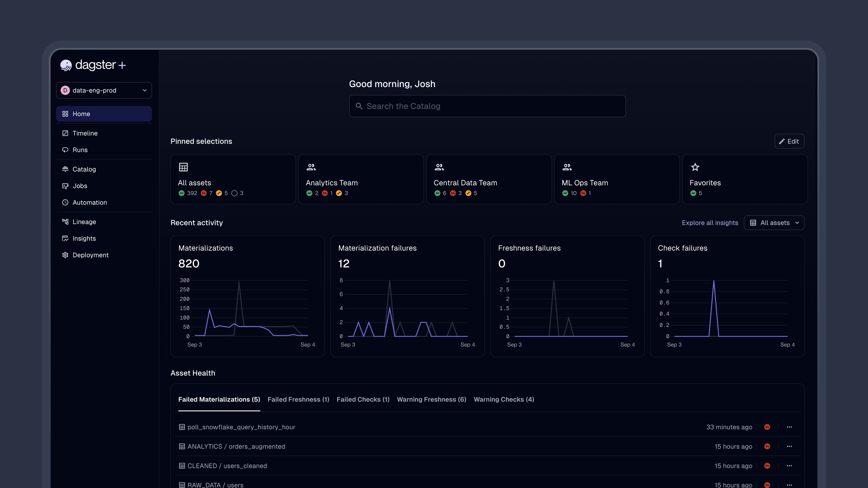Click the yellow warning icon on Central Data Team card
868x488 pixels.
click(x=468, y=193)
